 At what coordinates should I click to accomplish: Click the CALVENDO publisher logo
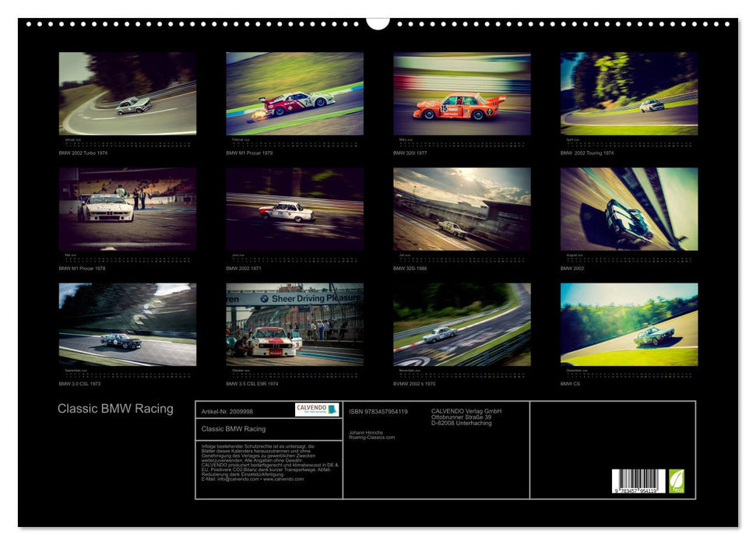pyautogui.click(x=318, y=409)
